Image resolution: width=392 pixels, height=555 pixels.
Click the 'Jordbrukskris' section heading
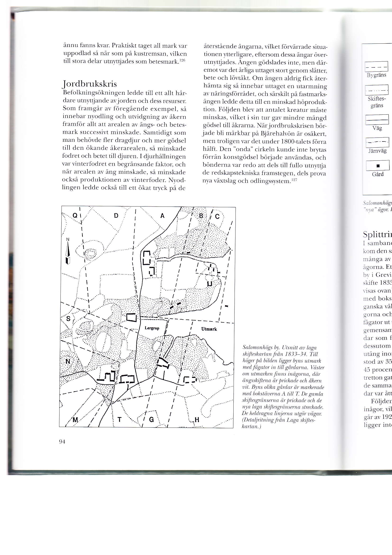pyautogui.click(x=90, y=84)
